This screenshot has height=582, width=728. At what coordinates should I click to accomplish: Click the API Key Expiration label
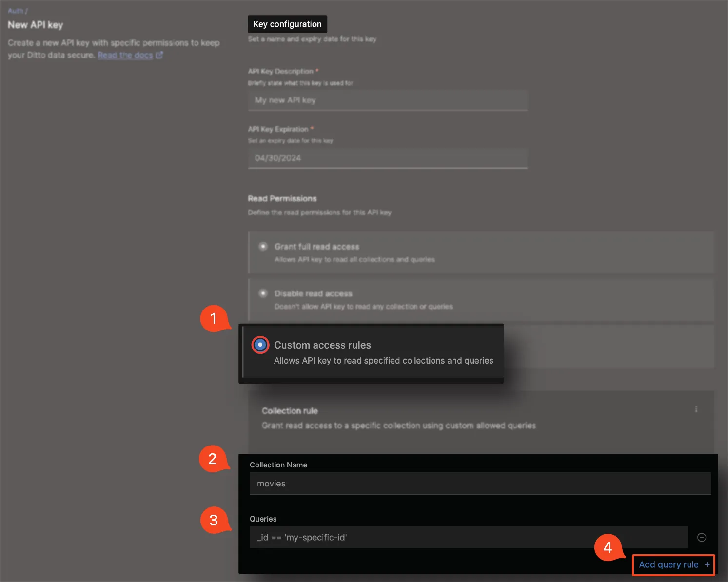tap(278, 129)
